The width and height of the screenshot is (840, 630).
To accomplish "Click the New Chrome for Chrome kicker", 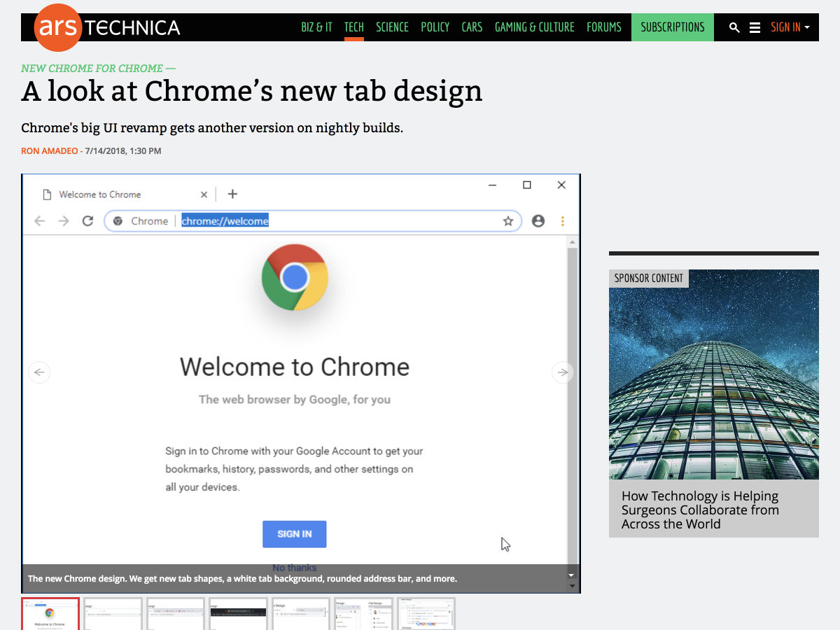I will 98,69.
